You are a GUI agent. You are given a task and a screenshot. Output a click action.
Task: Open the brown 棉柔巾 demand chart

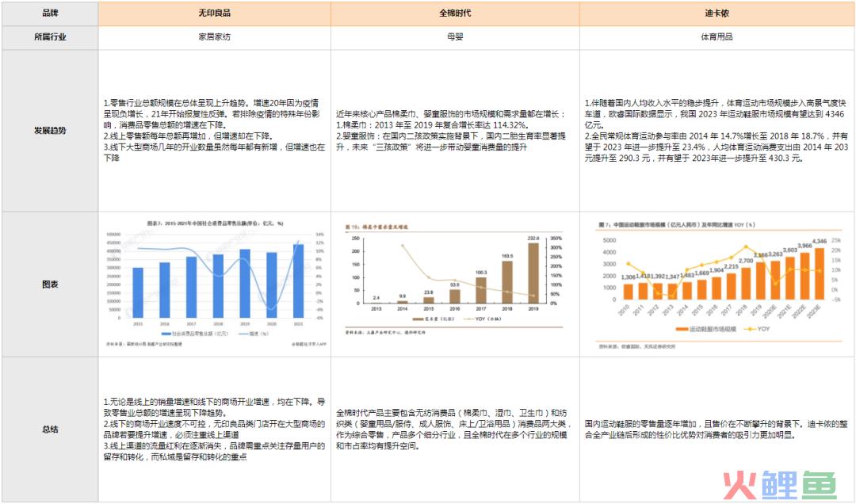click(x=453, y=278)
